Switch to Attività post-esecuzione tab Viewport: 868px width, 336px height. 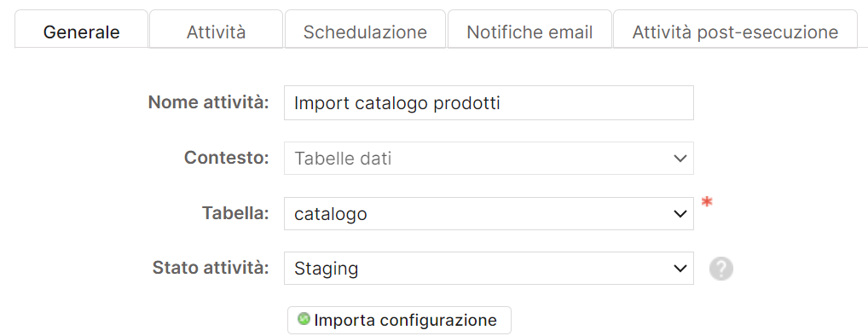(x=735, y=29)
